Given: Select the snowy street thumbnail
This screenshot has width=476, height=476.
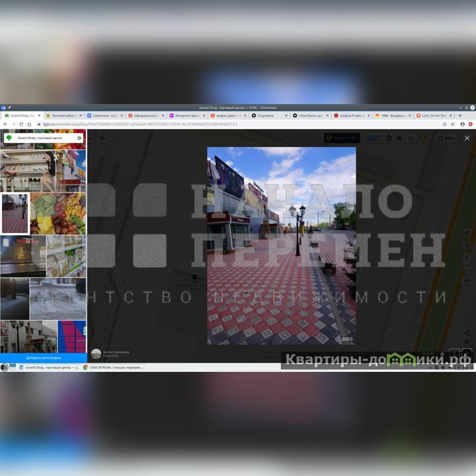Looking at the screenshot, I should click(x=58, y=299).
